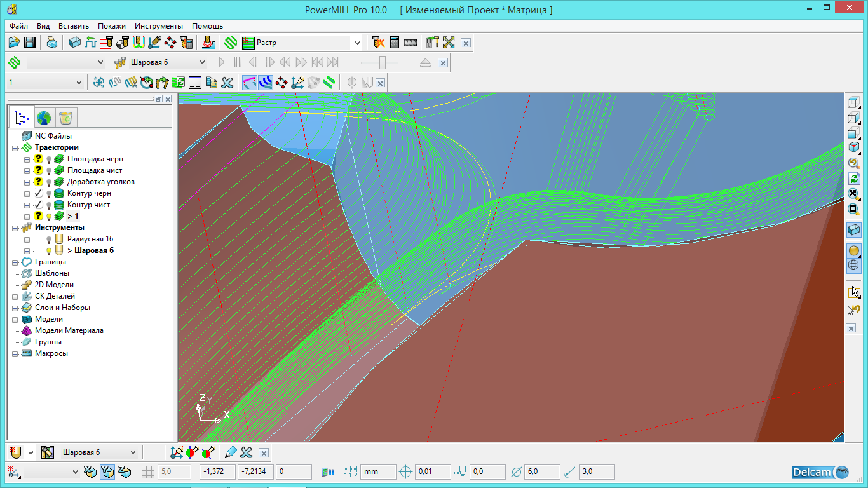Viewport: 868px width, 488px height.
Task: Click the cursor selection mode icon on the right toolbar
Action: click(854, 292)
